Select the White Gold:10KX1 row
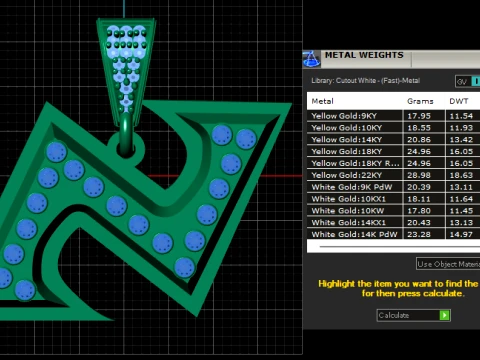This screenshot has height=360, width=480. coord(393,199)
